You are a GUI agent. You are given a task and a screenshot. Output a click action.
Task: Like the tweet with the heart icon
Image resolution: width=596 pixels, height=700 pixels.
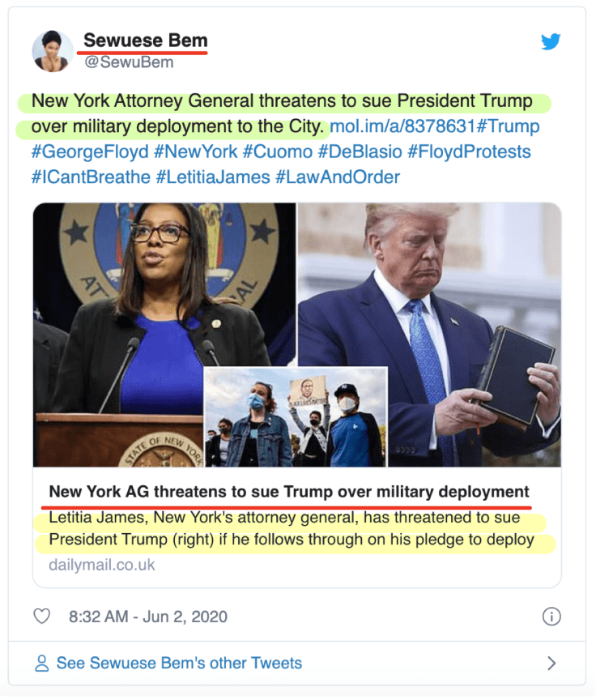42,616
